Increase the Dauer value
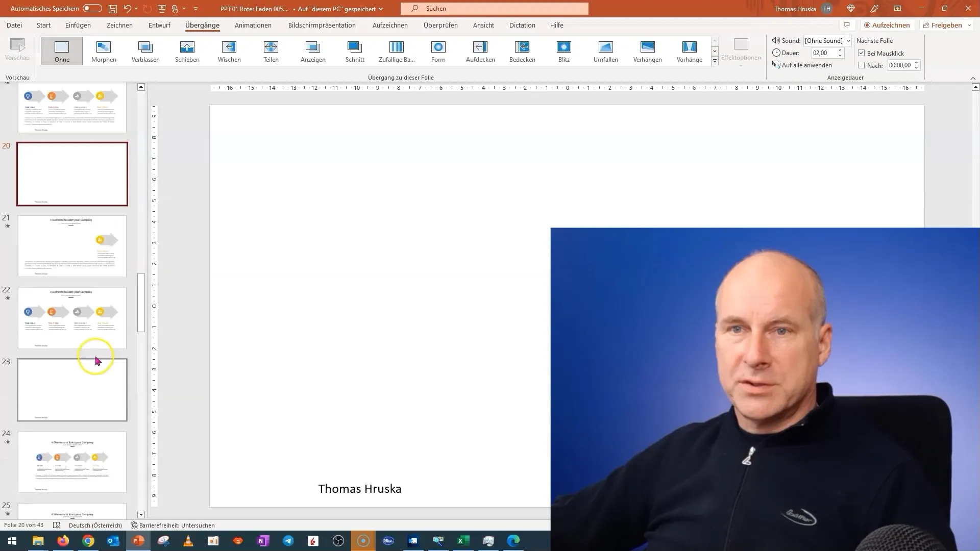This screenshot has height=551, width=980. pyautogui.click(x=840, y=51)
